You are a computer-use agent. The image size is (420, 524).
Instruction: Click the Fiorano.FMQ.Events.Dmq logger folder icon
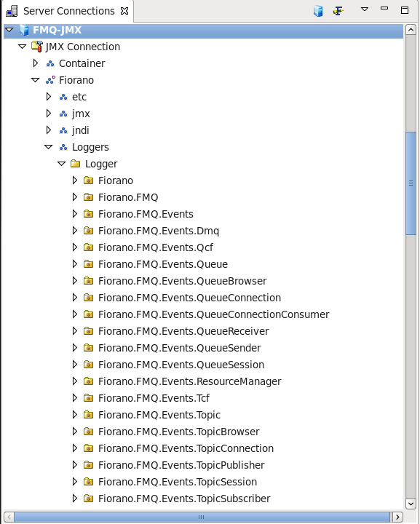(88, 231)
